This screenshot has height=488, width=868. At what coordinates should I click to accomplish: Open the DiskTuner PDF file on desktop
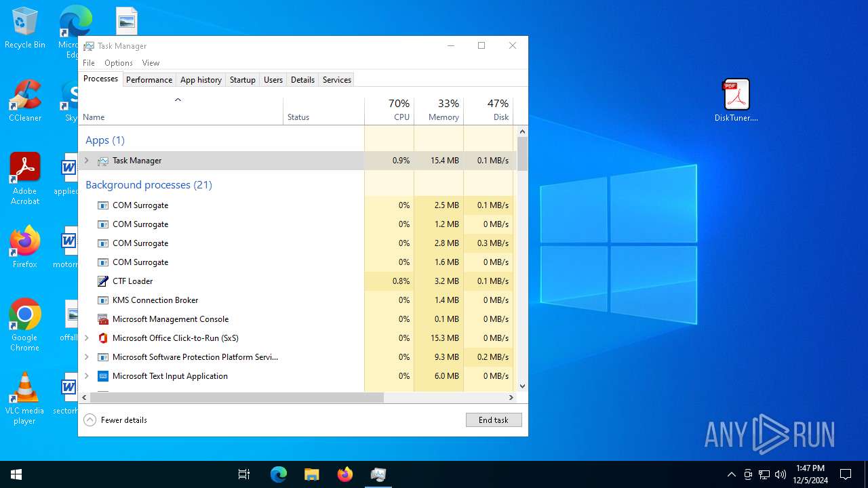(736, 100)
